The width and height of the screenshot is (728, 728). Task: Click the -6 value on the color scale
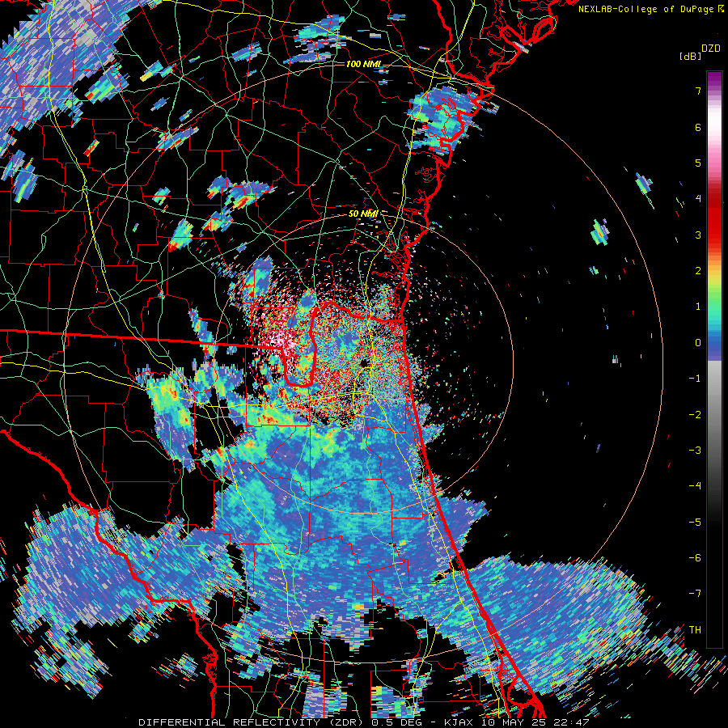[x=695, y=557]
